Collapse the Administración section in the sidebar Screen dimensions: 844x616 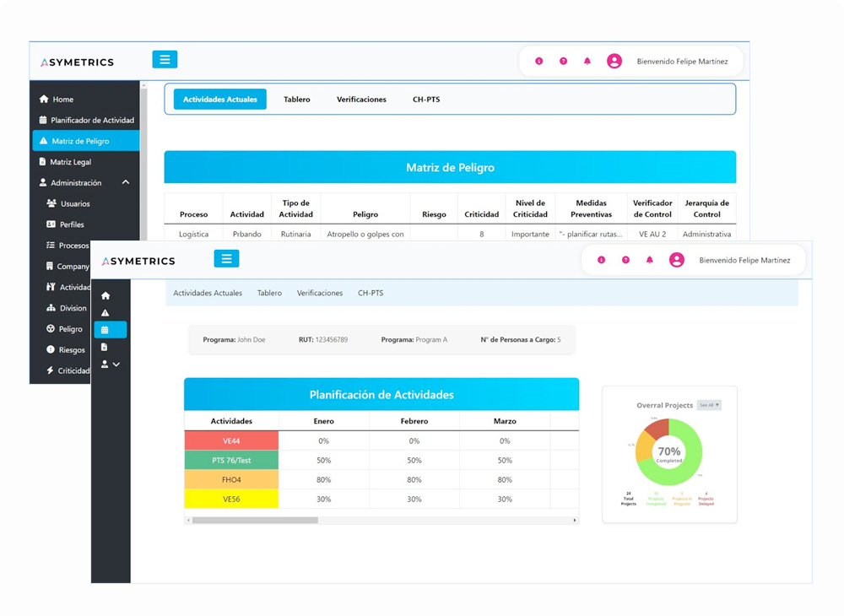coord(126,183)
